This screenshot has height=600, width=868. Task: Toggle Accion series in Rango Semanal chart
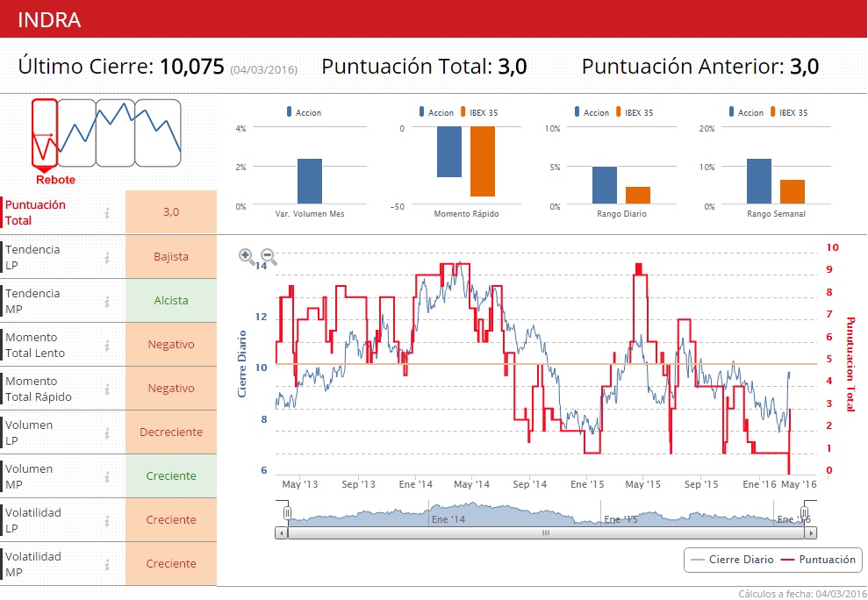746,112
